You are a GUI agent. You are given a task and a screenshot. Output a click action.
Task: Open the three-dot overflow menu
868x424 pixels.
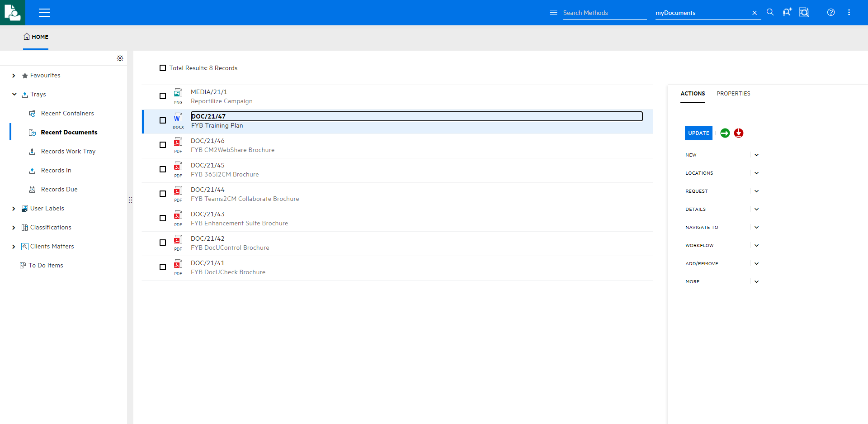pyautogui.click(x=849, y=12)
